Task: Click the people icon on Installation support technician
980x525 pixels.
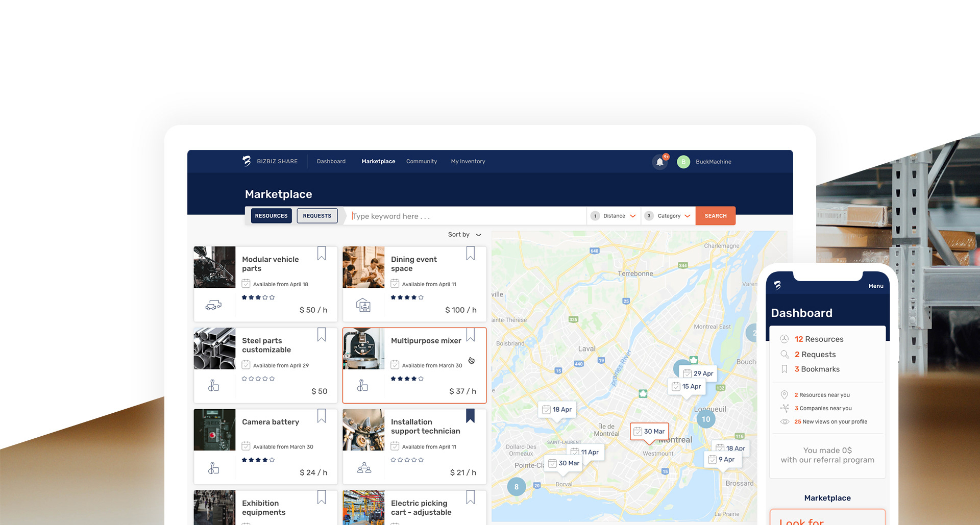Action: pos(364,467)
